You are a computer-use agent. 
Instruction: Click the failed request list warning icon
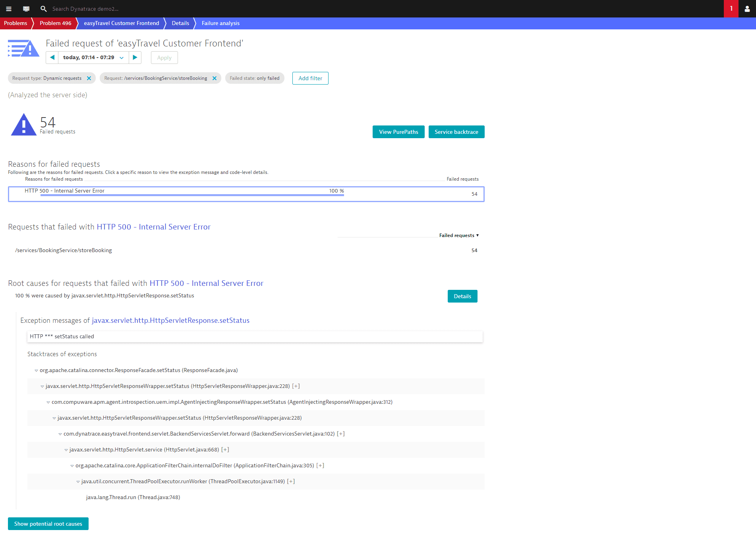[23, 49]
